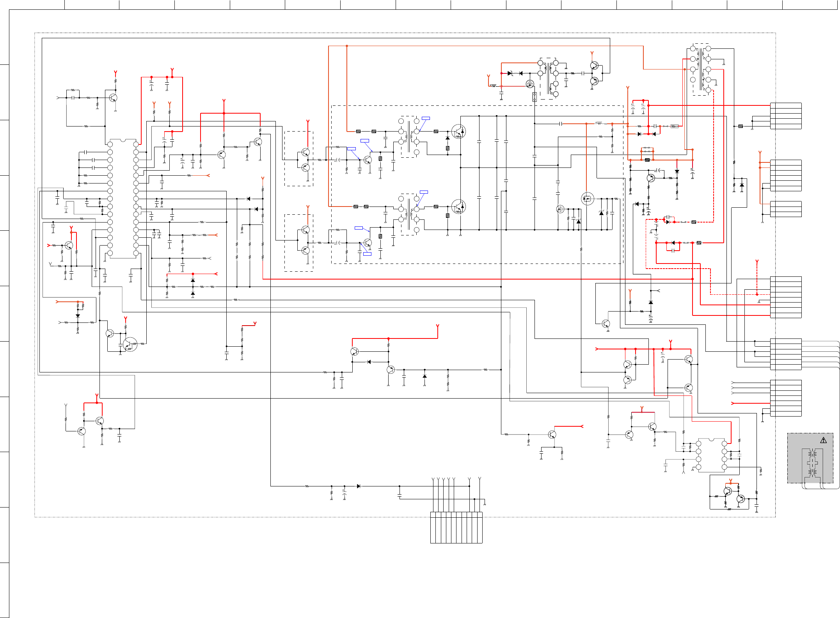Select the tall power transformer at top right

[x=701, y=69]
